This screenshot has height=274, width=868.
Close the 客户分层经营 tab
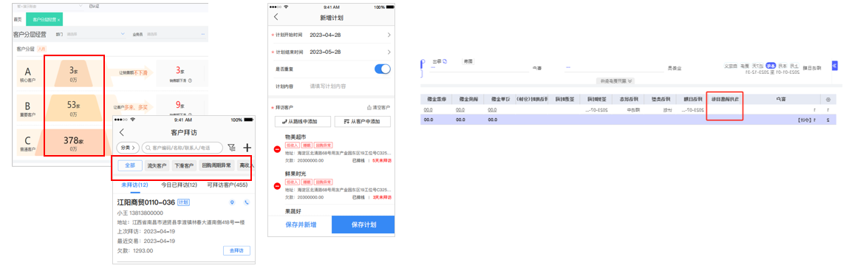click(58, 20)
